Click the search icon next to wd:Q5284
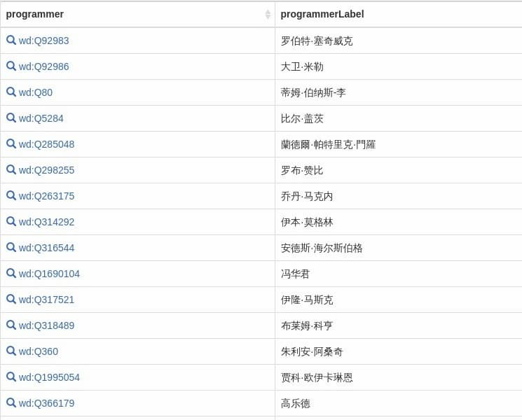This screenshot has height=420, width=522. [11, 118]
